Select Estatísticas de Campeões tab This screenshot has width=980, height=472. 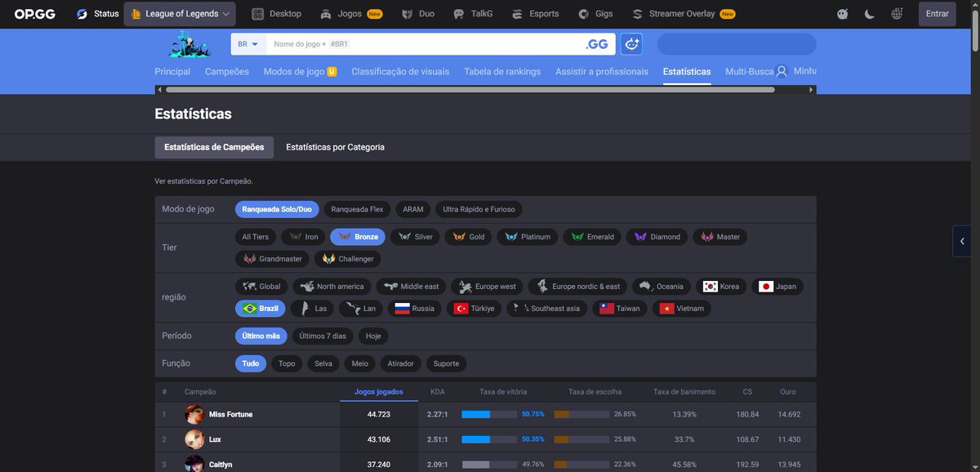(x=214, y=147)
